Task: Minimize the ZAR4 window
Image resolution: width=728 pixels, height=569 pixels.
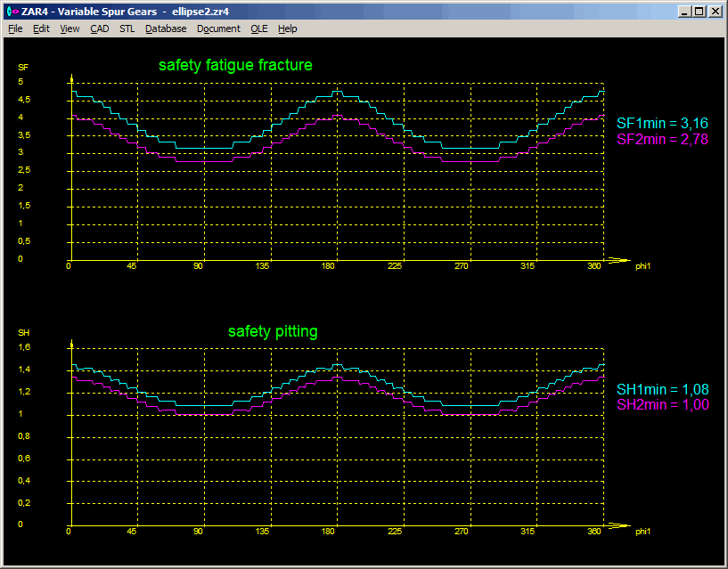Action: [x=683, y=12]
